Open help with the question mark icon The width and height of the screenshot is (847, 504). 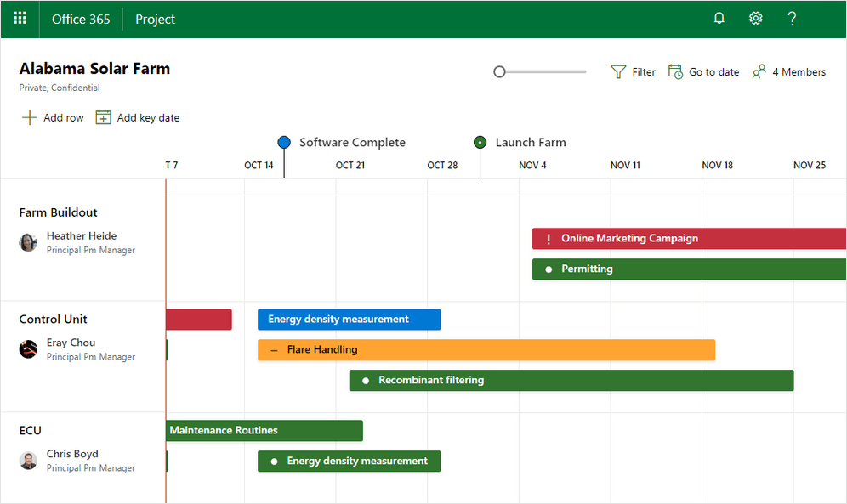click(x=792, y=18)
